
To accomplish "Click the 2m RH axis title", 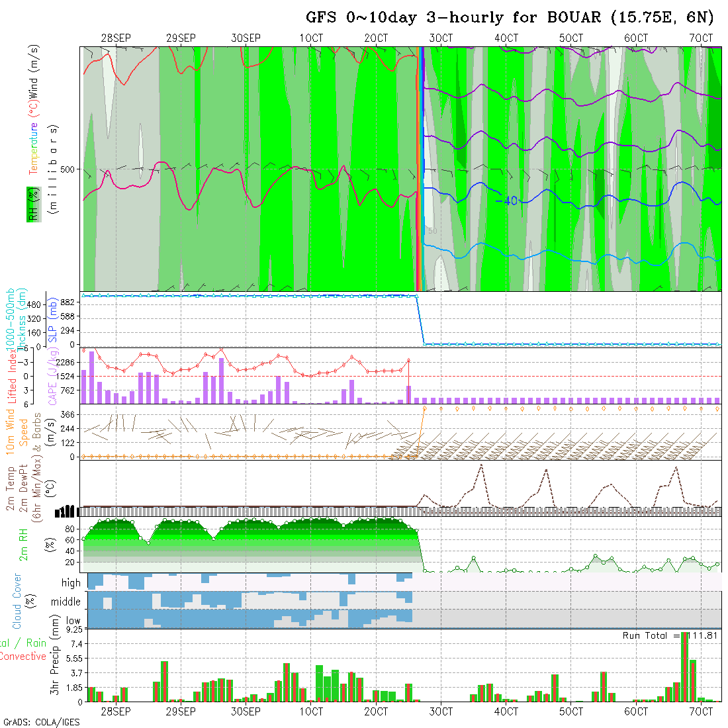I will tap(23, 545).
